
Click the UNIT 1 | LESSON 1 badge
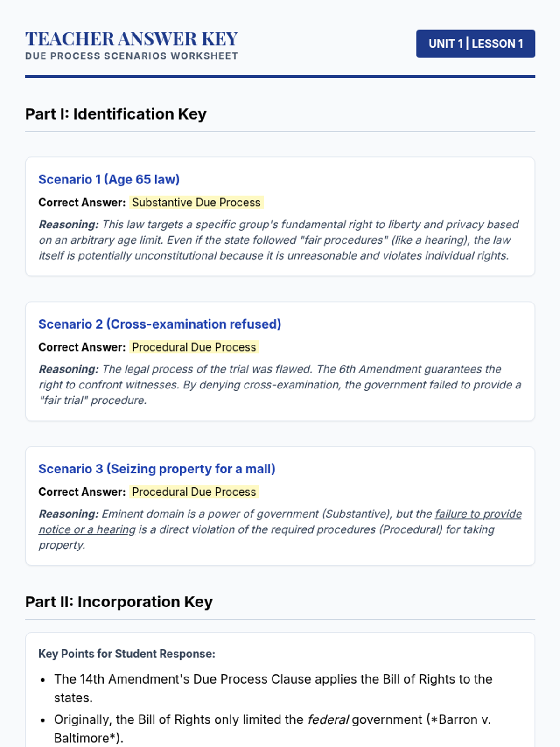point(476,44)
